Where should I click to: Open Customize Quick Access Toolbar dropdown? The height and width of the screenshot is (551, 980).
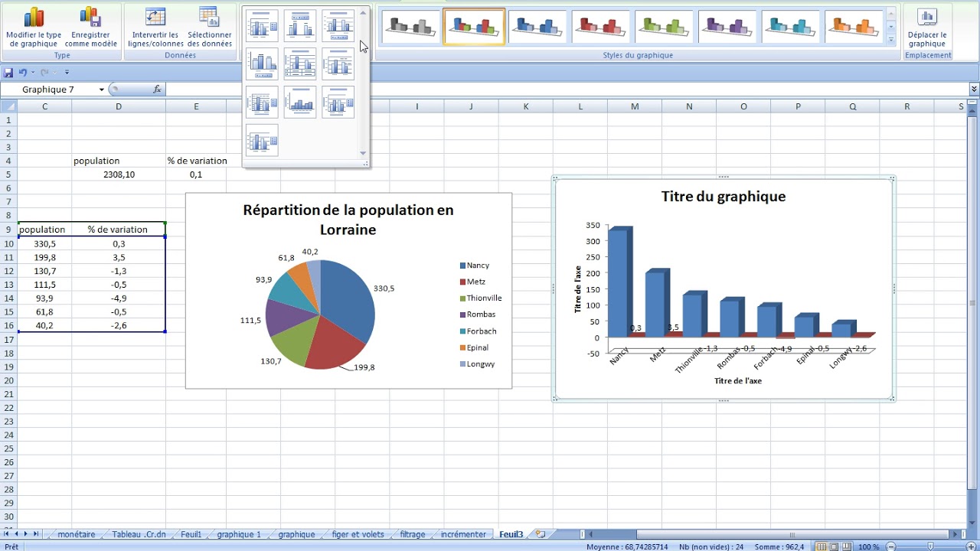(x=67, y=72)
